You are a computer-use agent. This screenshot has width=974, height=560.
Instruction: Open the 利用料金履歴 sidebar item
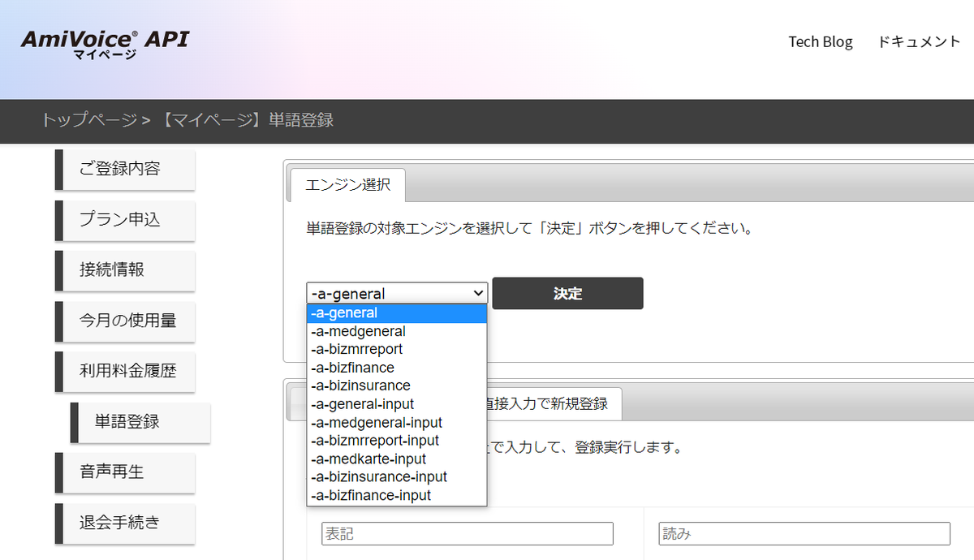[127, 372]
